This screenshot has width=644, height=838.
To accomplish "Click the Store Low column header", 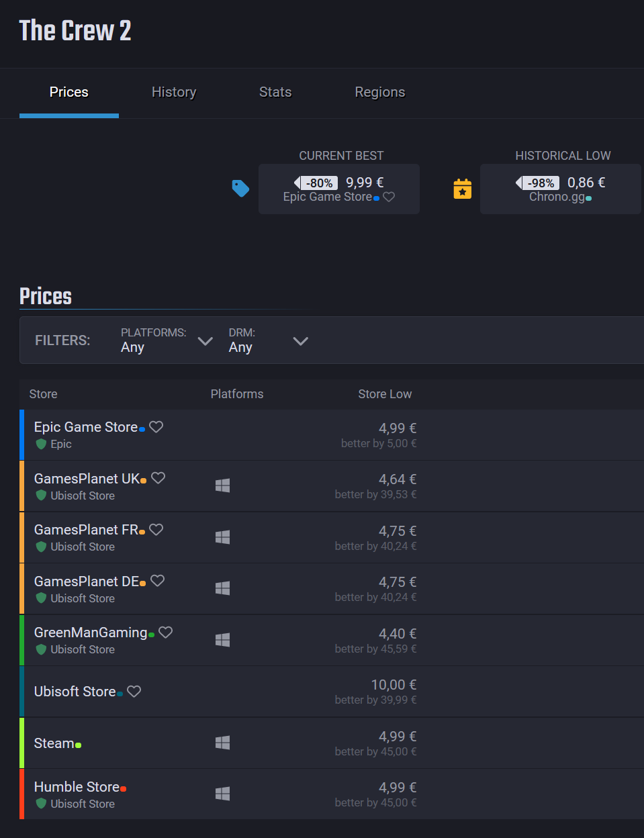I will click(x=385, y=394).
